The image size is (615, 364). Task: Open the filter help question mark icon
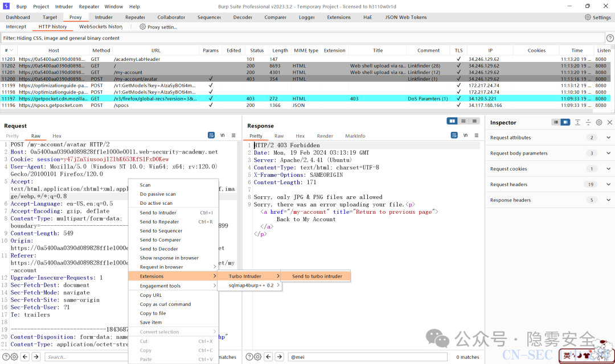(x=610, y=38)
